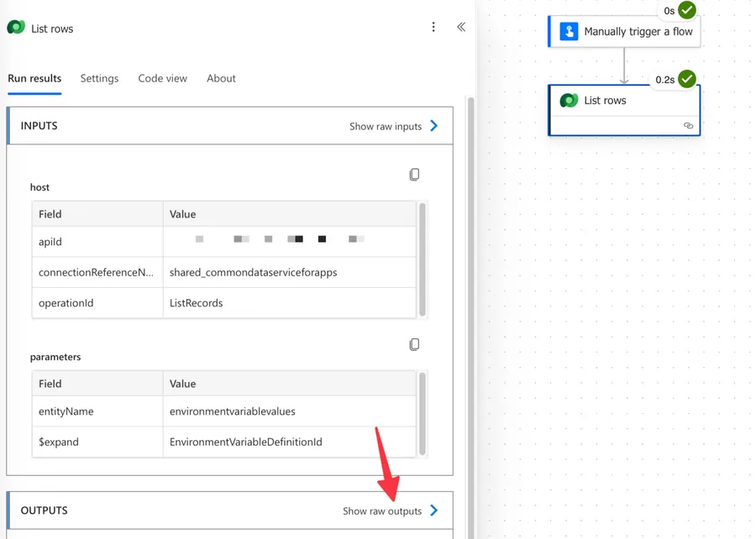756x539 pixels.
Task: Click the link icon on List rows card
Action: (688, 125)
